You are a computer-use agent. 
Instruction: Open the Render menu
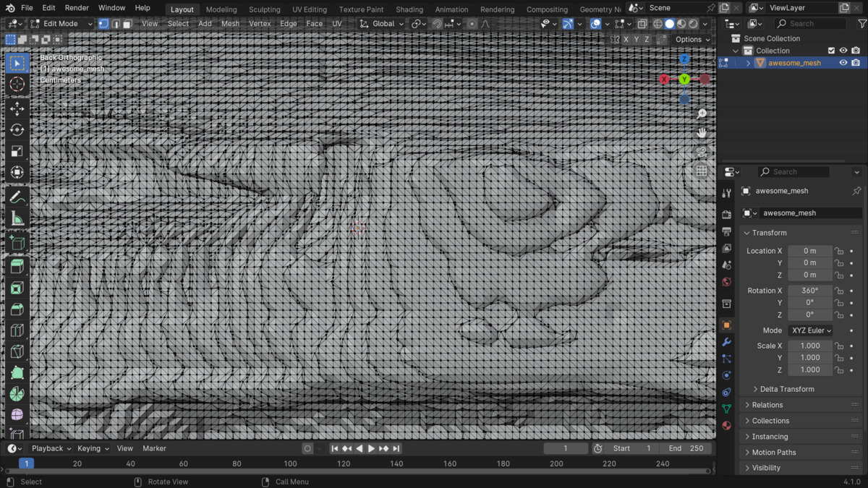(x=77, y=8)
